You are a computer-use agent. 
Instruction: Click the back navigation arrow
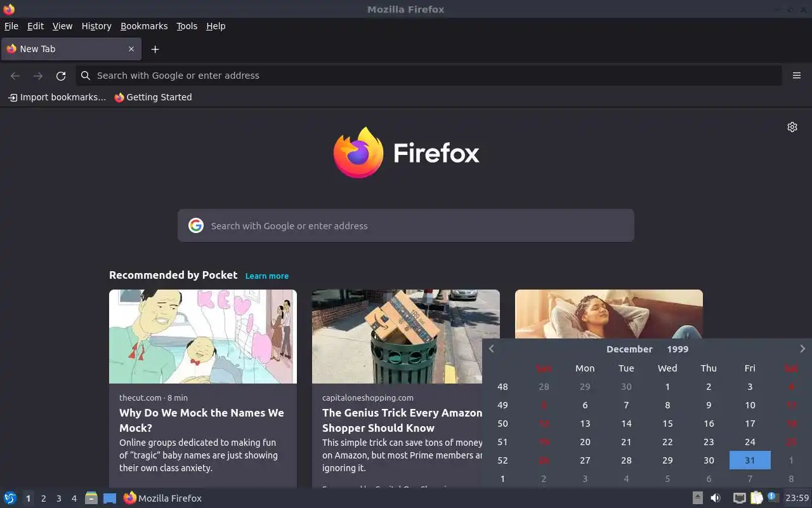pos(15,76)
